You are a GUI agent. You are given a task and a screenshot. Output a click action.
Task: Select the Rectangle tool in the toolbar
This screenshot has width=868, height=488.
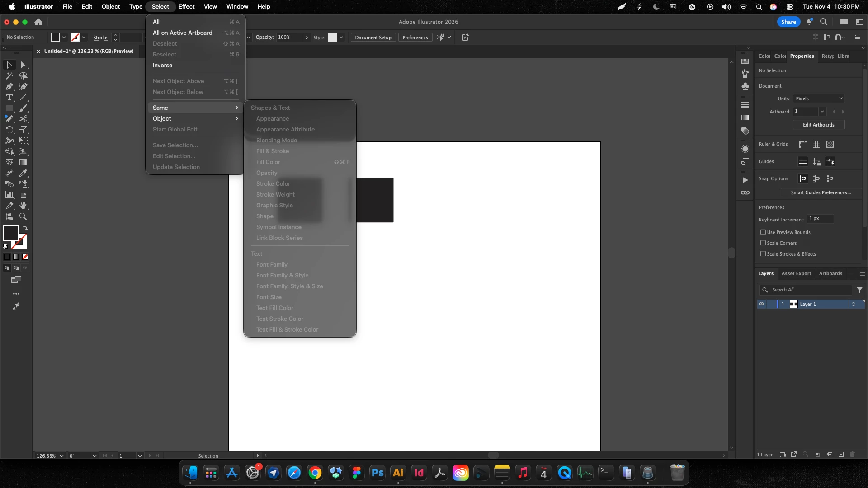9,108
